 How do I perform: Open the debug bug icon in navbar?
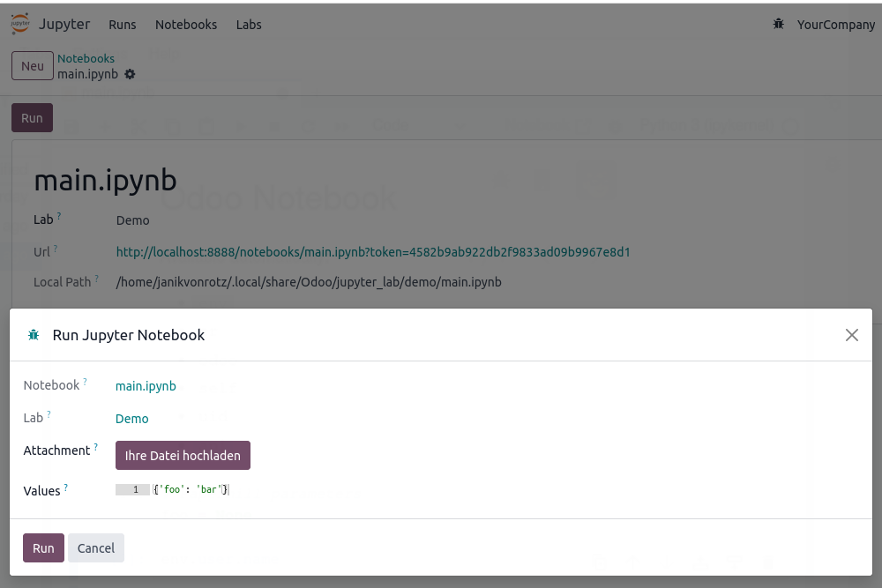779,24
